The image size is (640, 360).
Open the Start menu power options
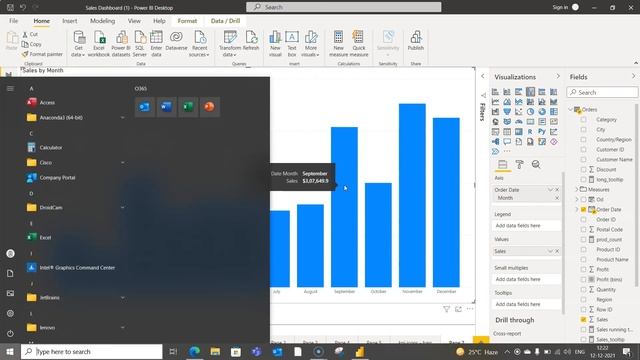[10, 333]
